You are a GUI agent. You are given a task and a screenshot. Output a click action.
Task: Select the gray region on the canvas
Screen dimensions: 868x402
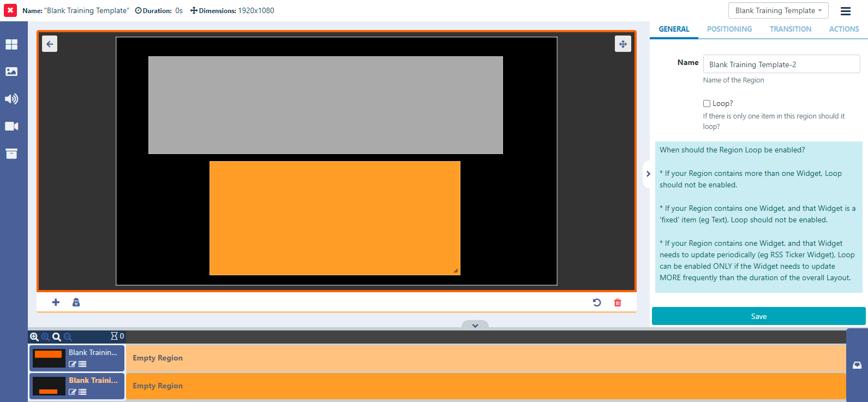coord(325,105)
